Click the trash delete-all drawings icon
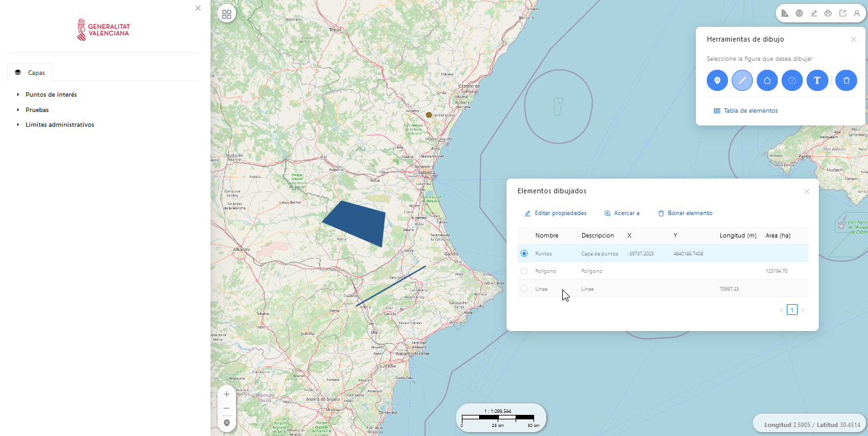Viewport: 868px width, 436px height. click(846, 81)
